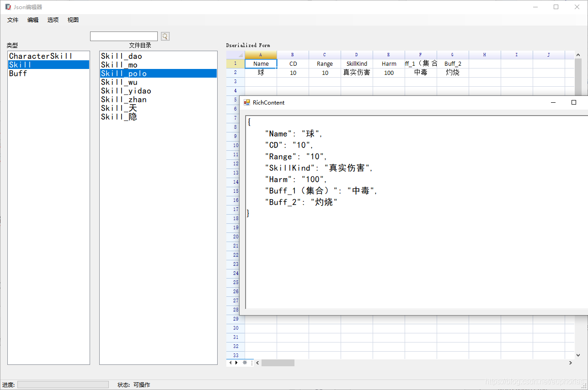Open the 文件 menu
This screenshot has height=390, width=588.
(13, 20)
